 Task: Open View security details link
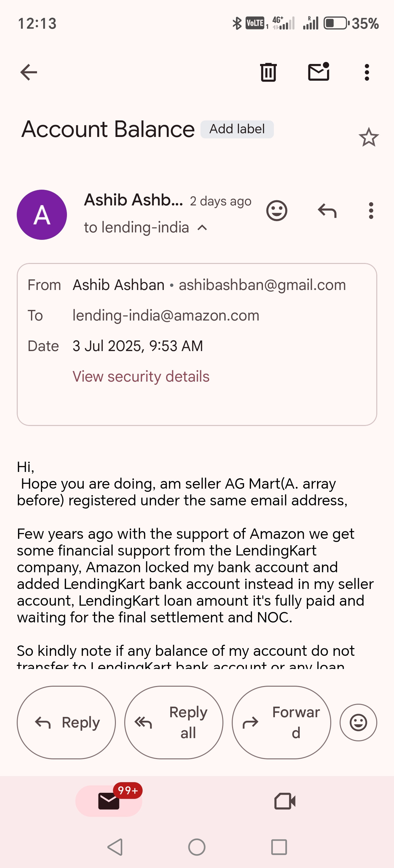coord(141,376)
